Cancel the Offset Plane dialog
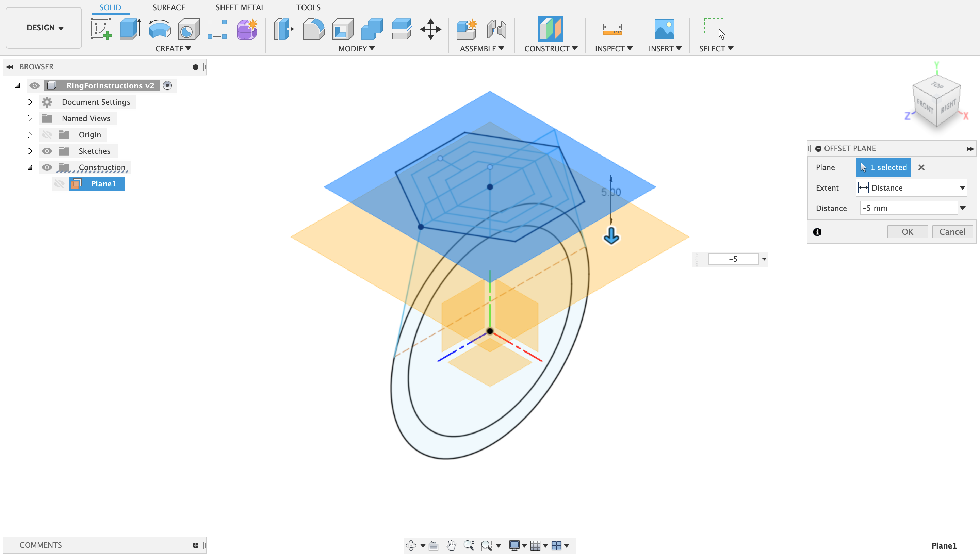 [x=952, y=232]
